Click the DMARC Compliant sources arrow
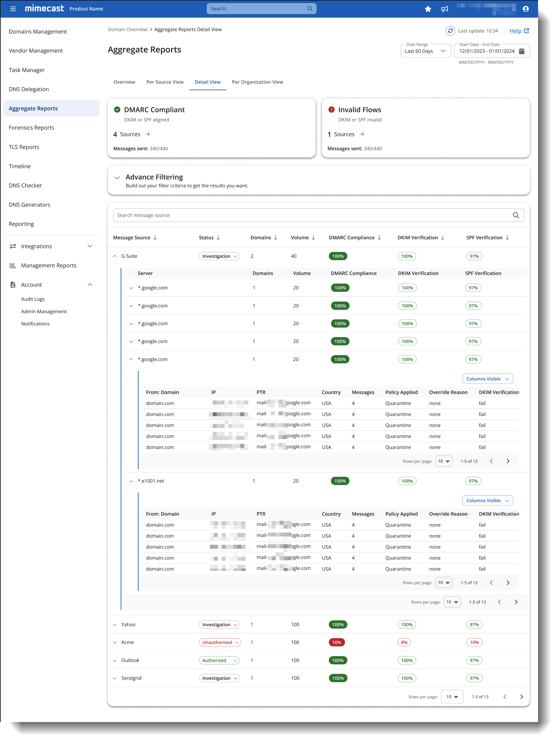The image size is (560, 744). click(148, 134)
